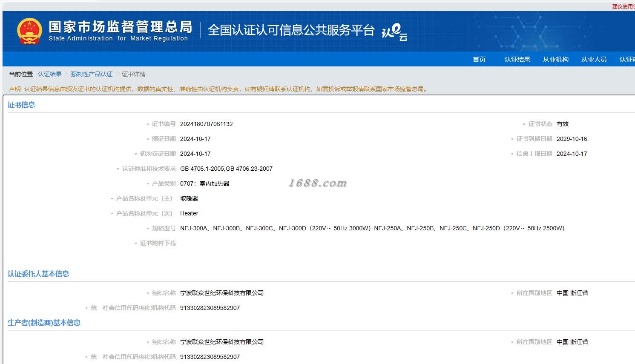Click the 声明 disclaimer notice text
This screenshot has height=364, width=635.
click(219, 89)
